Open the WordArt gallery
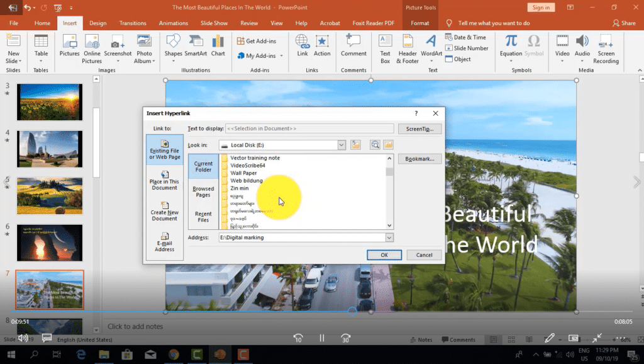Viewport: 644px width, 364px height. point(431,49)
